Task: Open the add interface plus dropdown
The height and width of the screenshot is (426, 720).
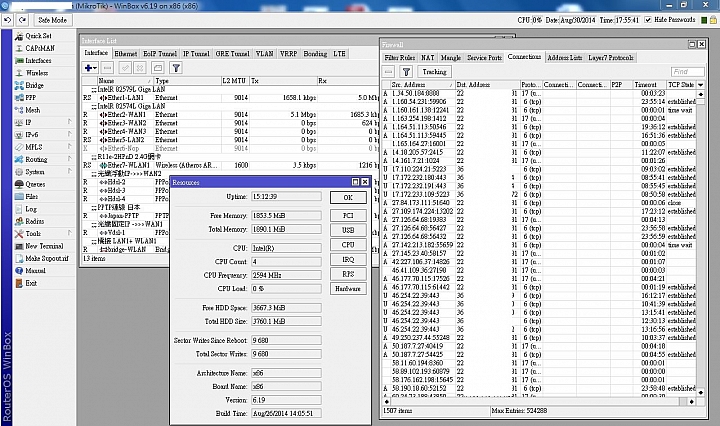Action: 90,68
